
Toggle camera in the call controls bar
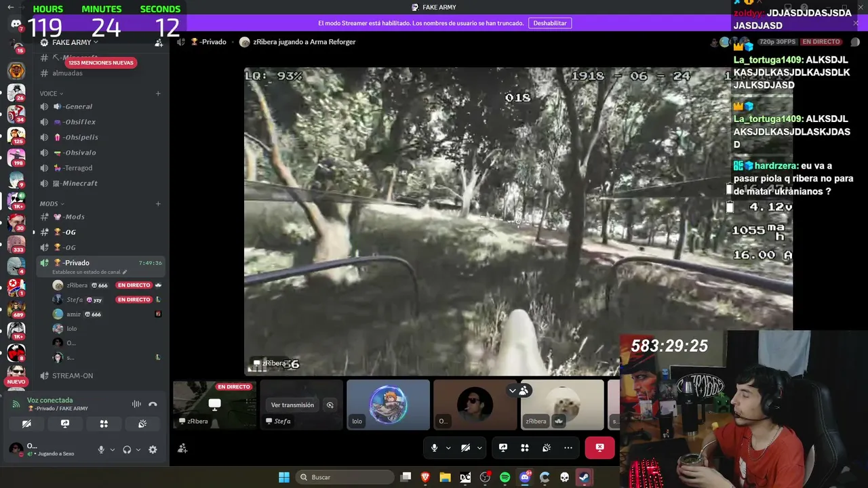pos(466,448)
